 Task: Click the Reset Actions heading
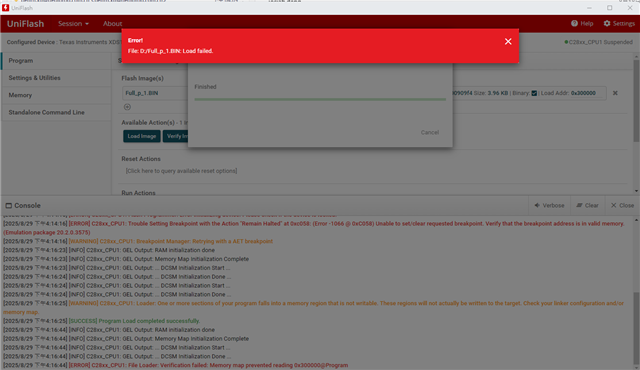click(x=141, y=159)
